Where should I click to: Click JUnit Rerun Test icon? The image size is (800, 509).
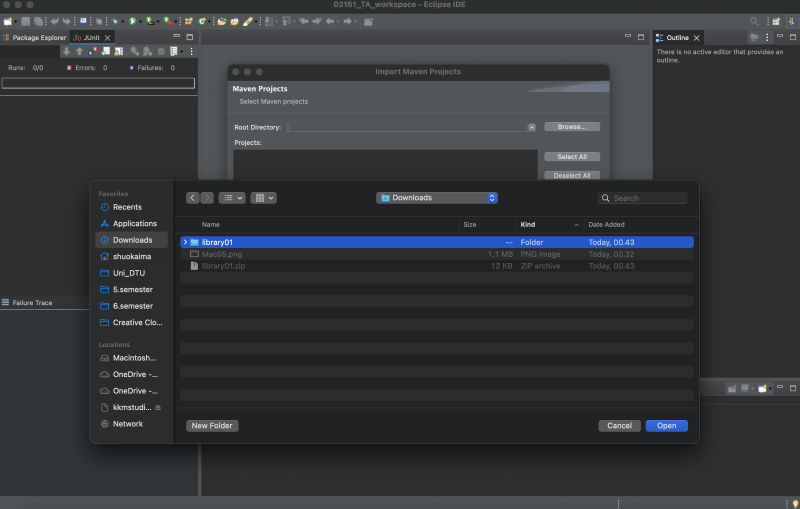click(134, 51)
